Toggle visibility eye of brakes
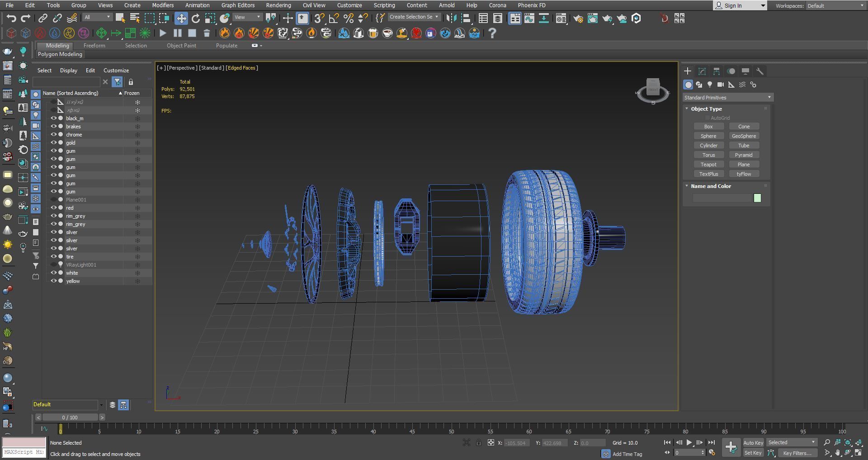The height and width of the screenshot is (460, 868). point(53,127)
